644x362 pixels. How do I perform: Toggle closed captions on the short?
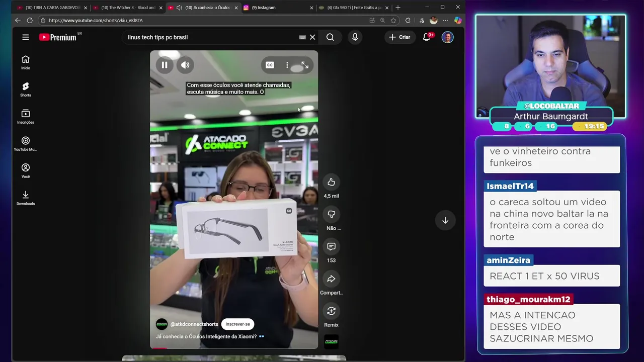point(270,65)
